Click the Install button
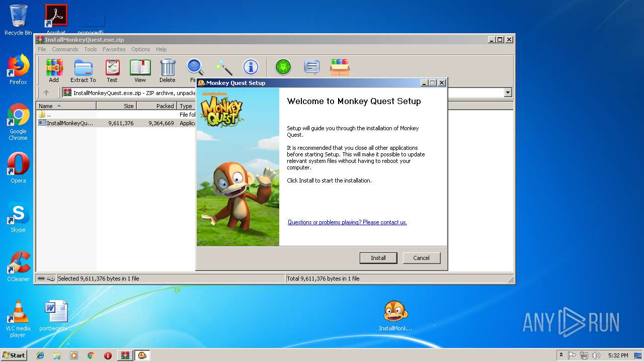 pos(378,258)
